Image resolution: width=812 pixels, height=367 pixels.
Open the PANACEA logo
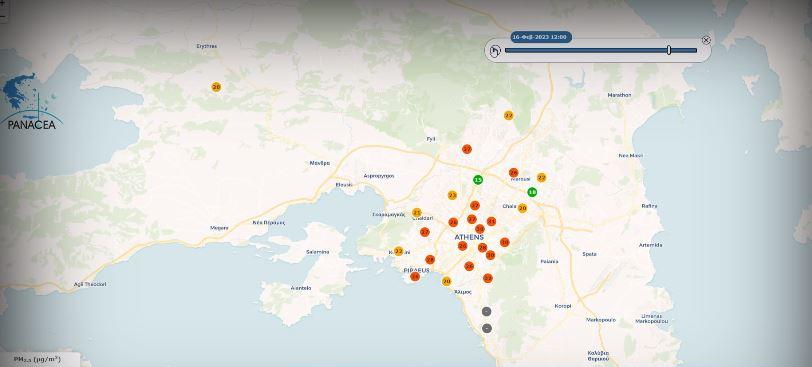(x=31, y=101)
